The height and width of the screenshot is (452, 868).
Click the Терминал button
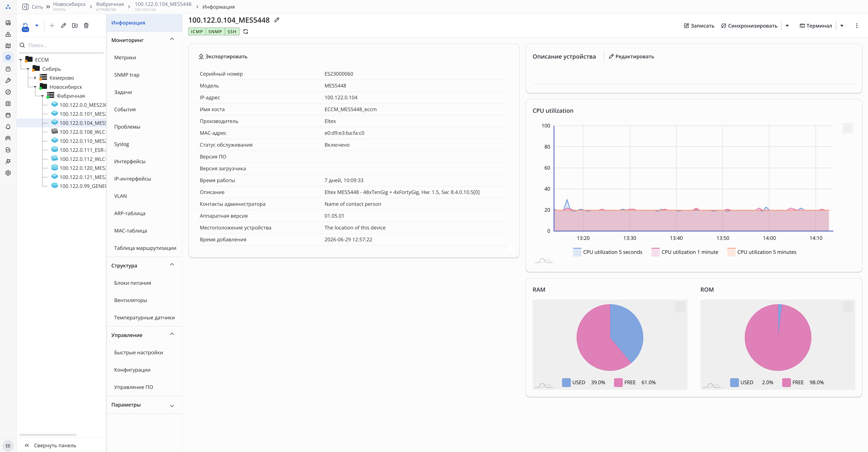click(x=816, y=26)
